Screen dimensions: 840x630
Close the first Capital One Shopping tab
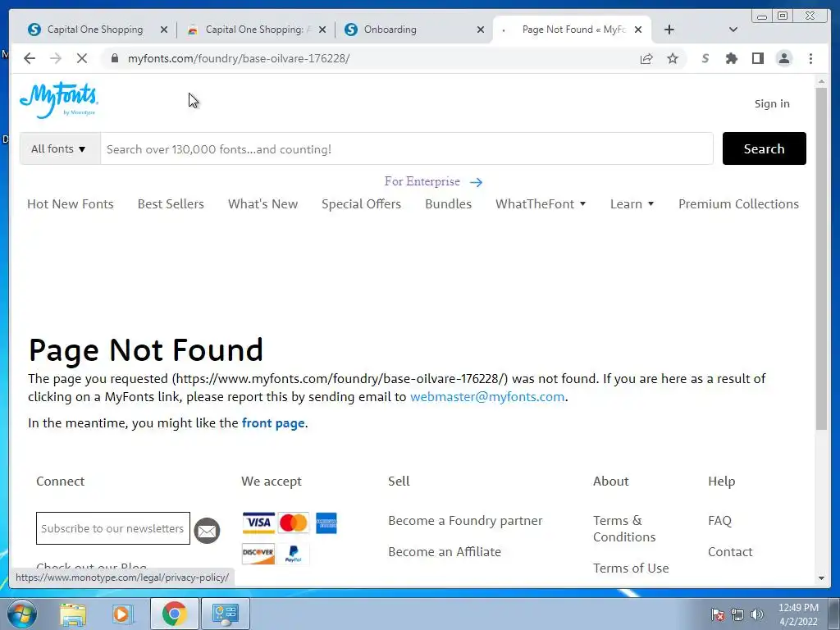tap(164, 30)
